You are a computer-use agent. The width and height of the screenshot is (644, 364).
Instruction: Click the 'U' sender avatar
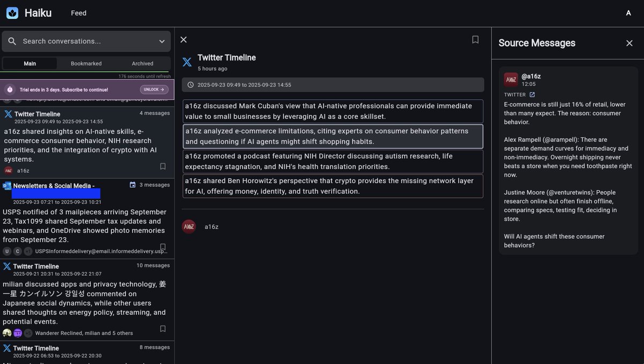[7, 251]
